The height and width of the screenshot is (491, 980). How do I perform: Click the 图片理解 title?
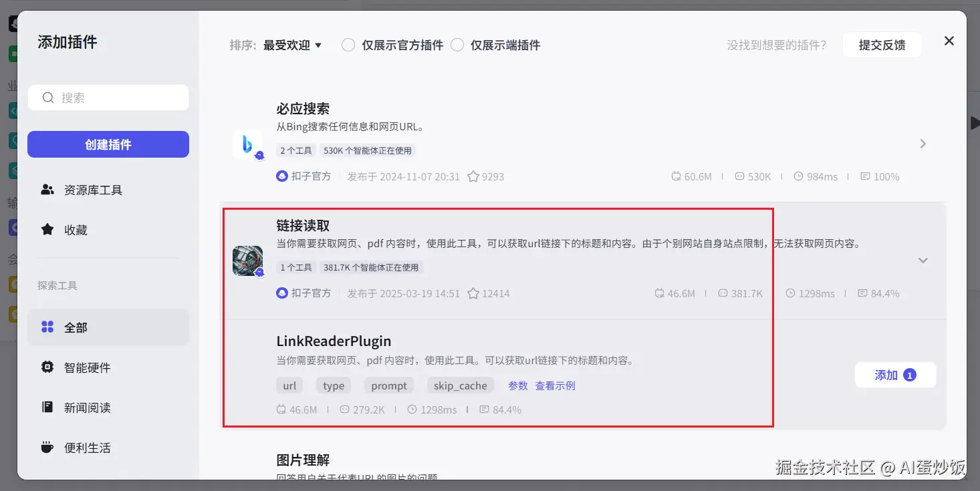pyautogui.click(x=303, y=460)
